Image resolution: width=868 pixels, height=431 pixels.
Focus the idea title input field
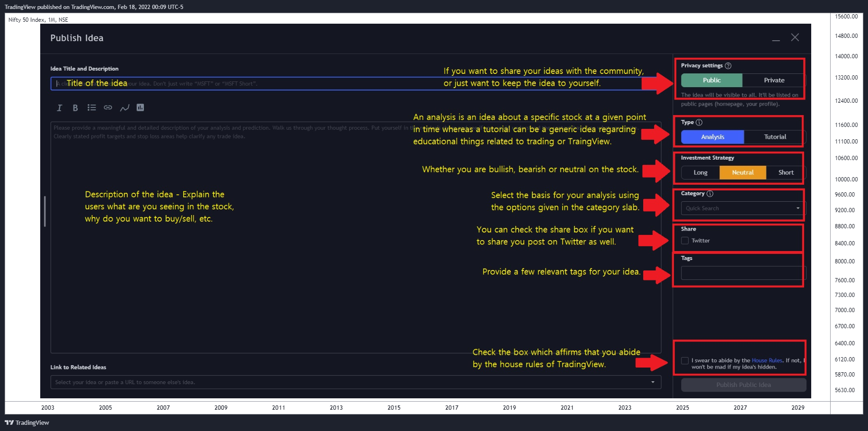(x=355, y=83)
